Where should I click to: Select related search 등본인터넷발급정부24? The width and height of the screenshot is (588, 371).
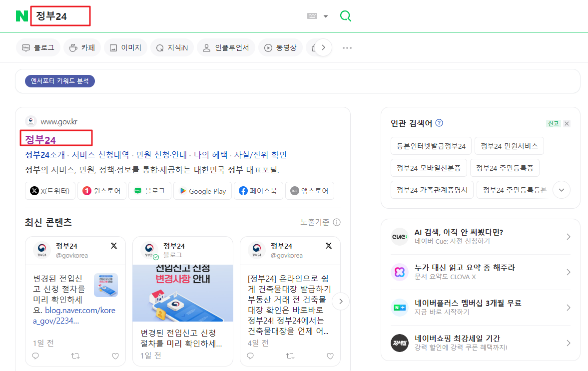pos(431,146)
